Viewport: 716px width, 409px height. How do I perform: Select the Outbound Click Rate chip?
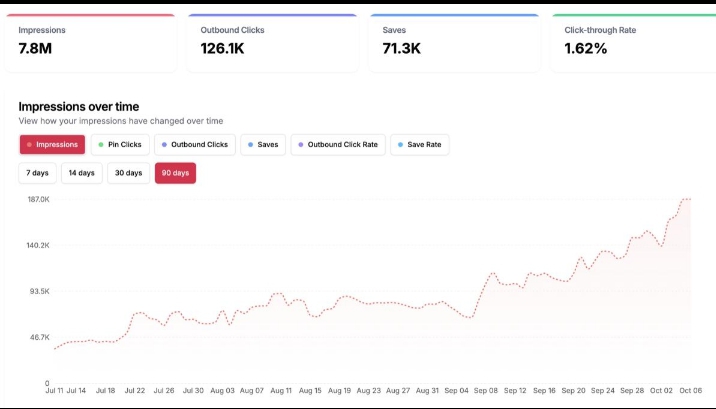click(338, 145)
